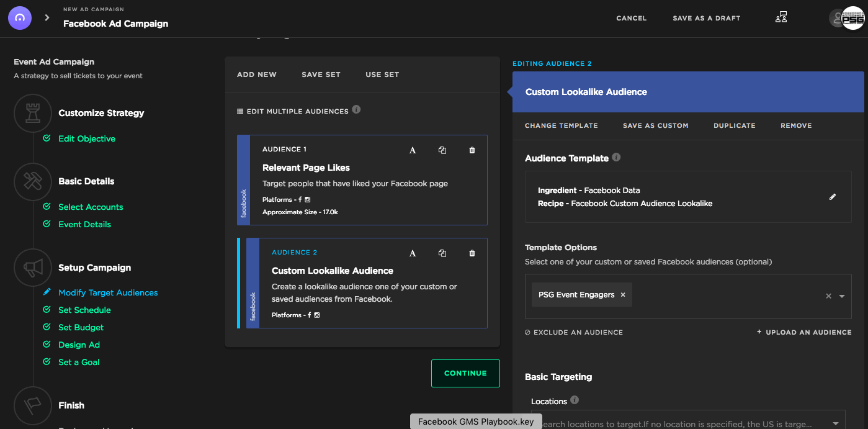Click the info icon beside Edit Multiple Audiences

(356, 110)
